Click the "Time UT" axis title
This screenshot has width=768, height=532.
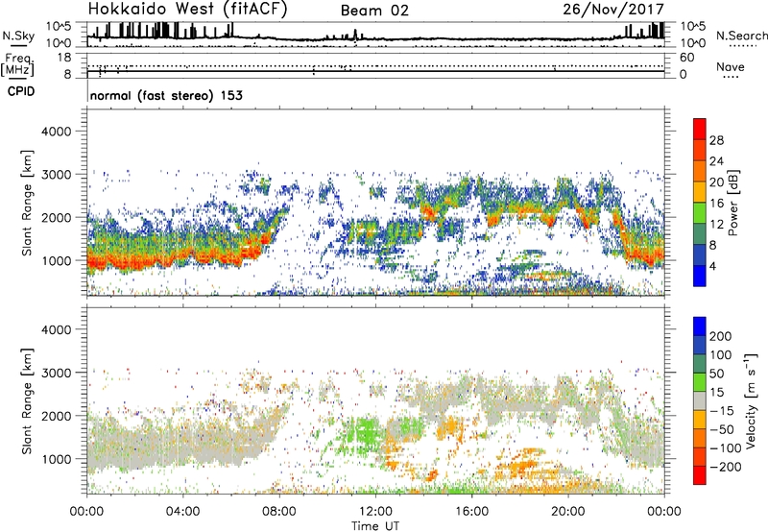click(375, 526)
